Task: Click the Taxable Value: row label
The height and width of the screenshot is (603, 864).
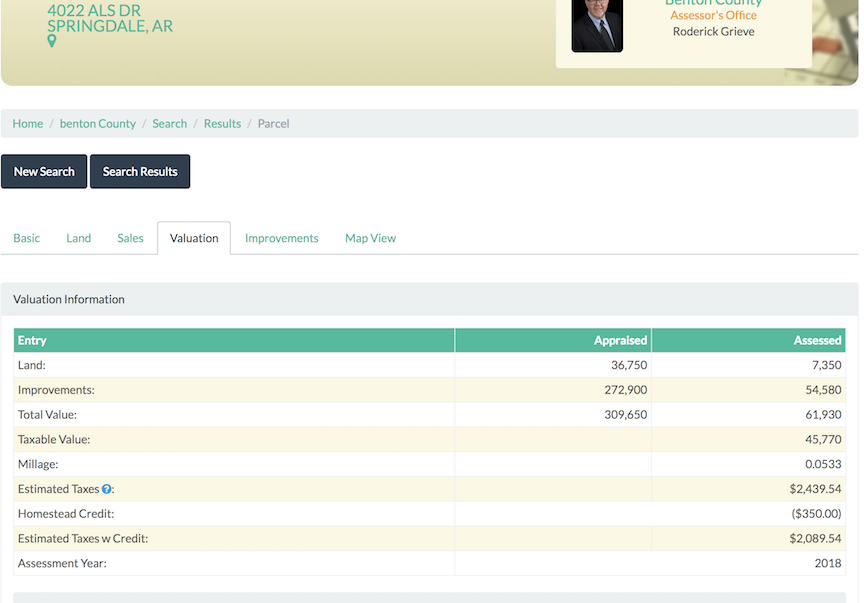Action: 54,439
